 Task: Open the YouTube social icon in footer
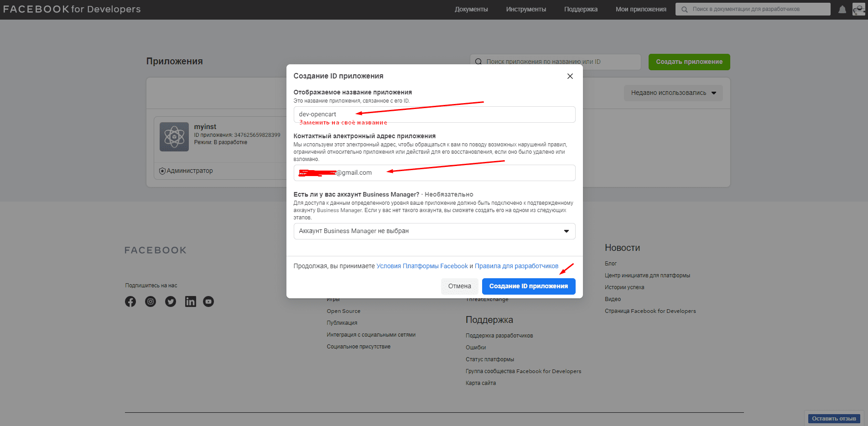(208, 301)
